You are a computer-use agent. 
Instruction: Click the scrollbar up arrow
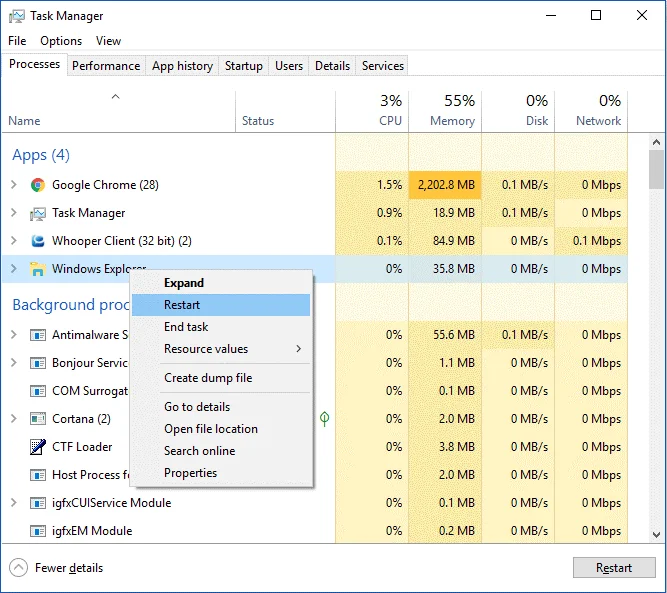point(656,143)
